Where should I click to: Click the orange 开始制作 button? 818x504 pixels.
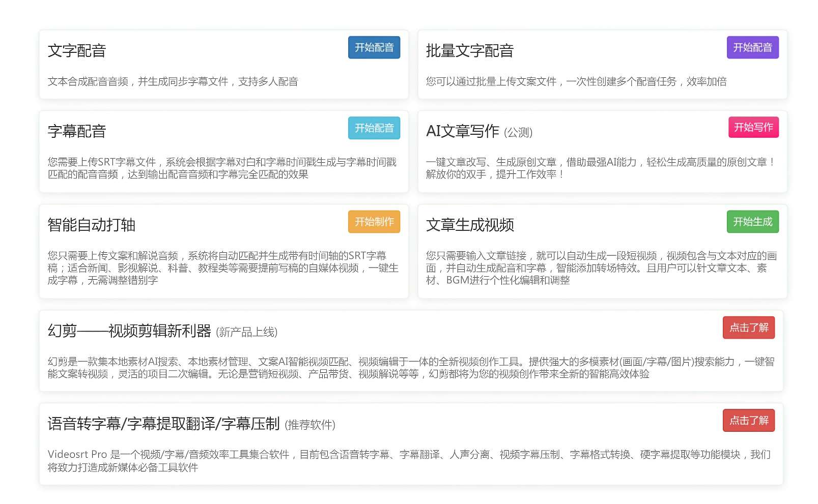[x=374, y=222]
